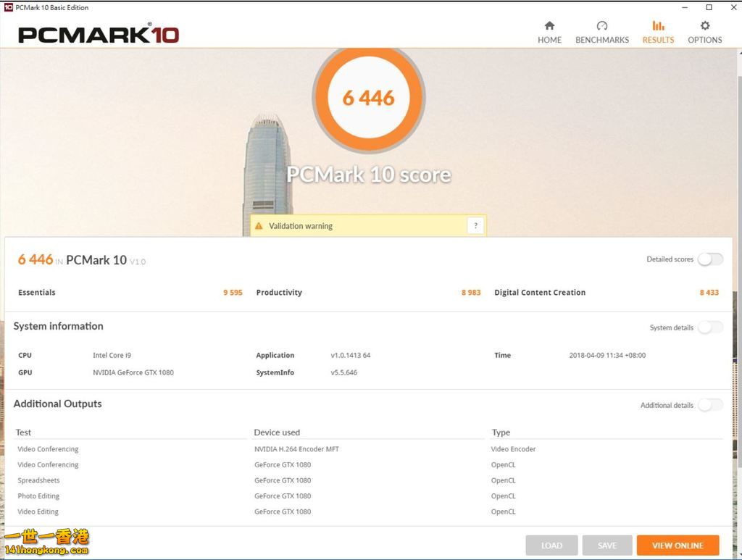Click the VIEW ONLINE button
This screenshot has width=742, height=560.
click(x=678, y=546)
